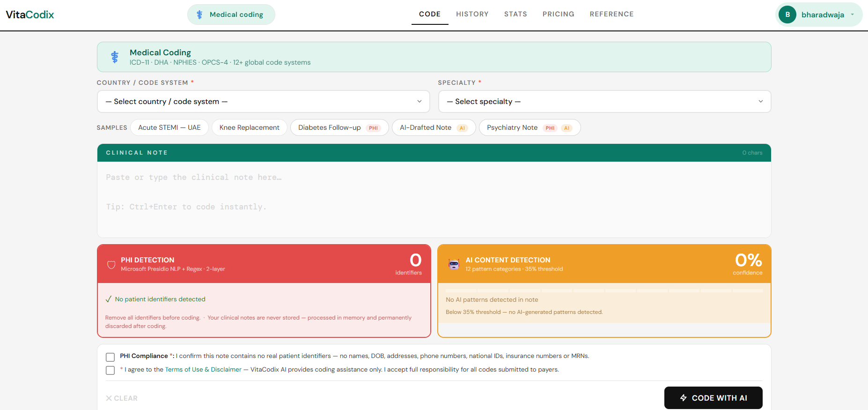Screen dimensions: 868x410
Task: Click the caduceus icon in Medical Coding banner
Action: coord(115,57)
